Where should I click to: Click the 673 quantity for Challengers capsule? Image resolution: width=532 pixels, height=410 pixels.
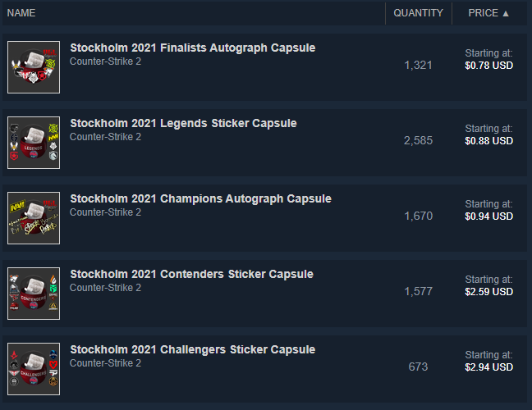(x=418, y=367)
